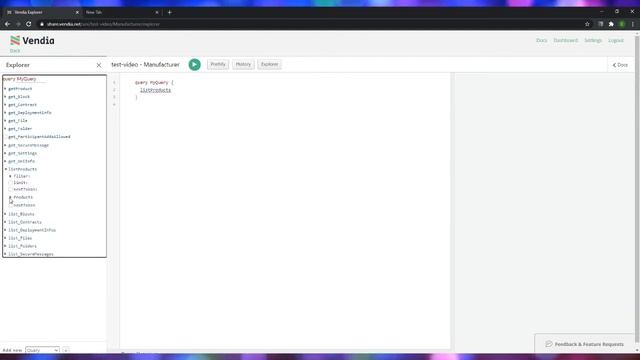Click the Explorer panel title
640x360 pixels.
18,65
